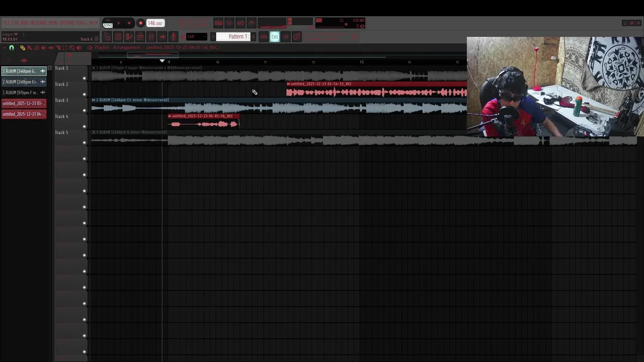Click the arrow left of Pattern 1
Viewport: 644px width, 362px height.
(x=213, y=37)
